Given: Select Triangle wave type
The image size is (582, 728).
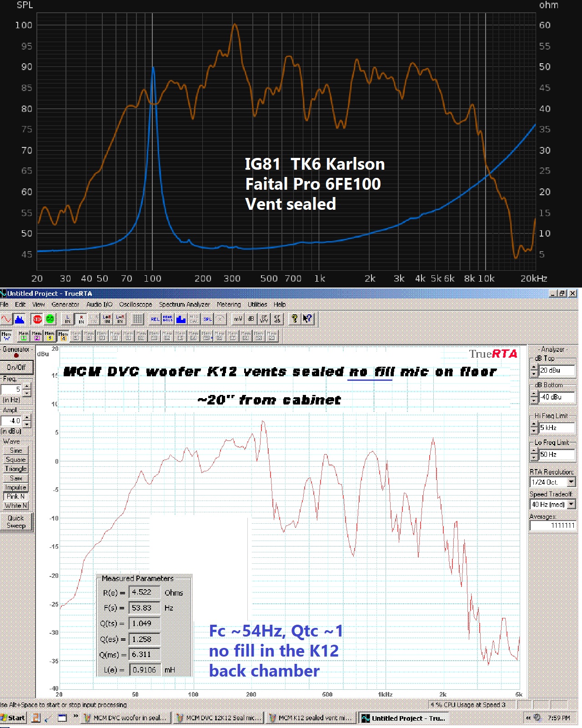Looking at the screenshot, I should (x=16, y=469).
